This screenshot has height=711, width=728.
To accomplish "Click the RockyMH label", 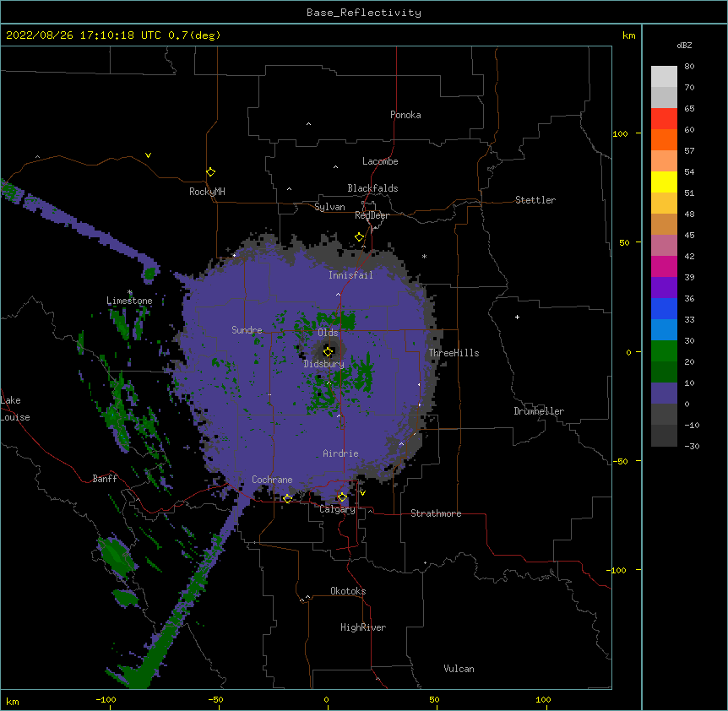I will 207,192.
